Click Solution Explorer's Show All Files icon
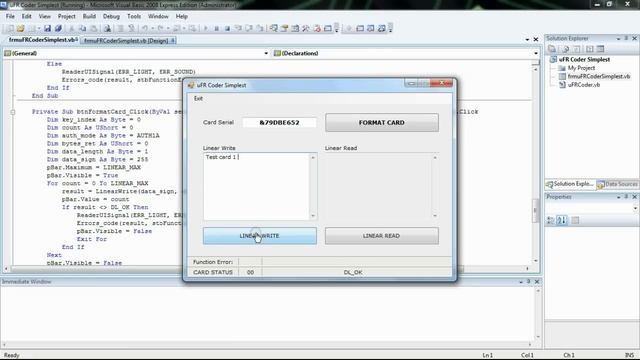This screenshot has width=640, height=360. coord(565,49)
